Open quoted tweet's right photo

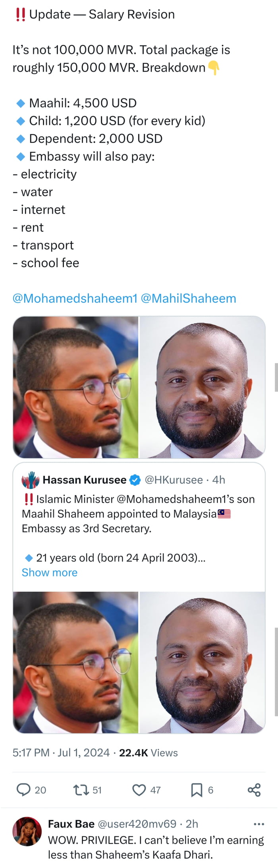203,662
